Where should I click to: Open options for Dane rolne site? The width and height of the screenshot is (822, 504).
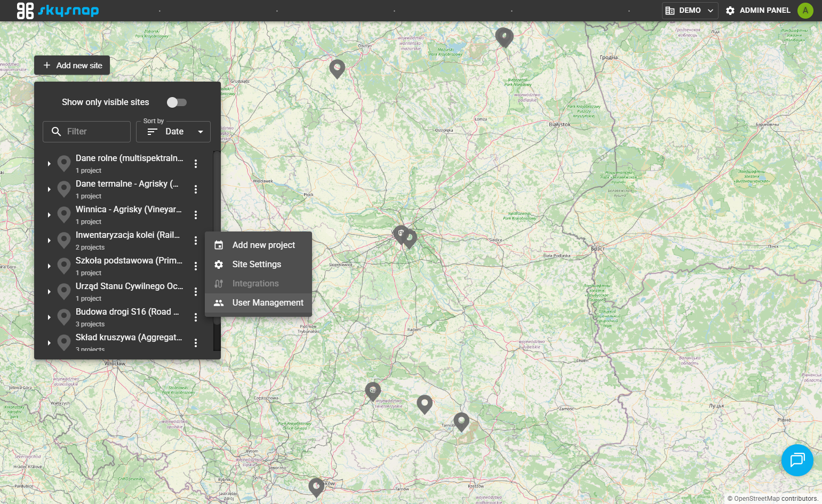pos(196,164)
